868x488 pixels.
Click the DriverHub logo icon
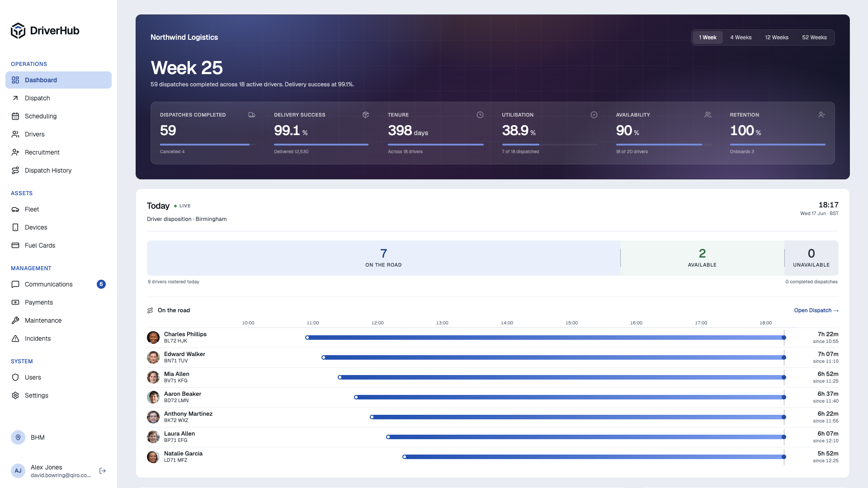tap(18, 31)
